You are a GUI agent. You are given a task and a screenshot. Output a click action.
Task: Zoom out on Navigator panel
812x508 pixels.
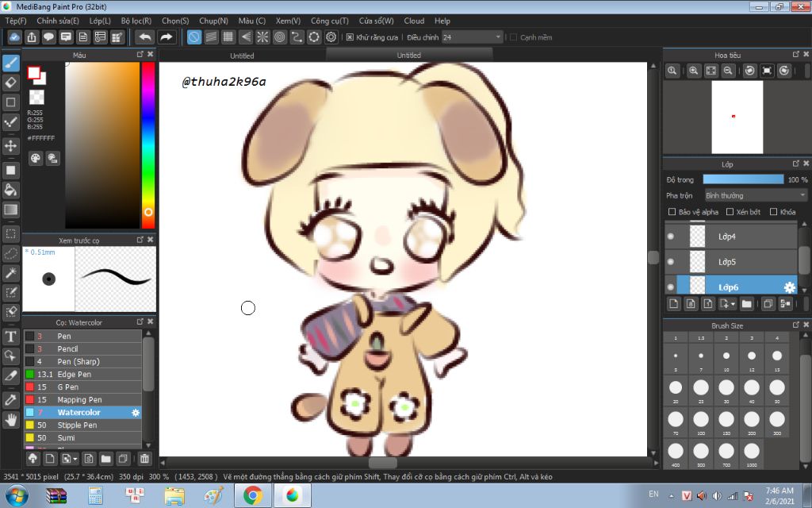[728, 71]
